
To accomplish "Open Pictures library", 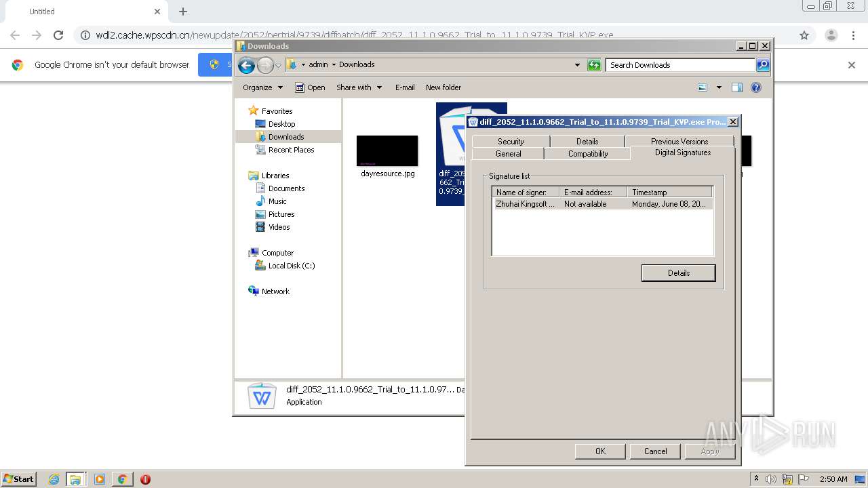I will (281, 214).
